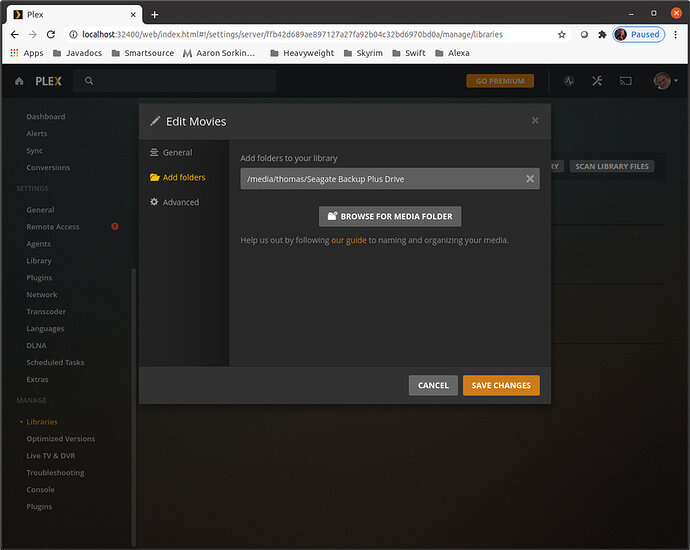Viewport: 690px width, 550px height.
Task: Open Dashboard in sidebar
Action: pos(46,117)
